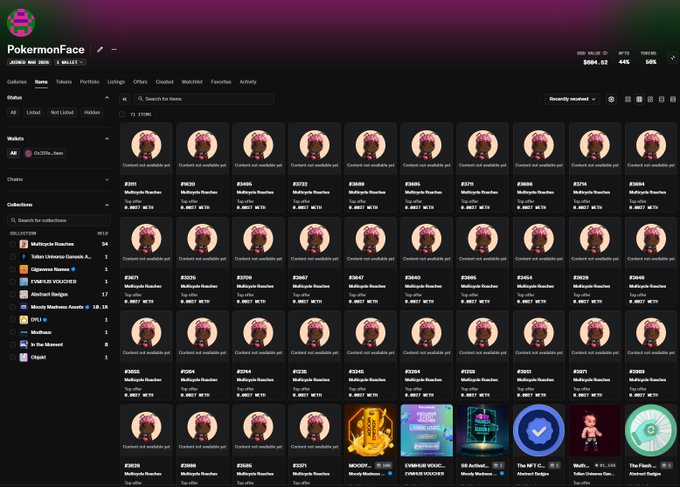Screen dimensions: 680x487
Task: Click the DYLI collection icon
Action: click(x=24, y=320)
